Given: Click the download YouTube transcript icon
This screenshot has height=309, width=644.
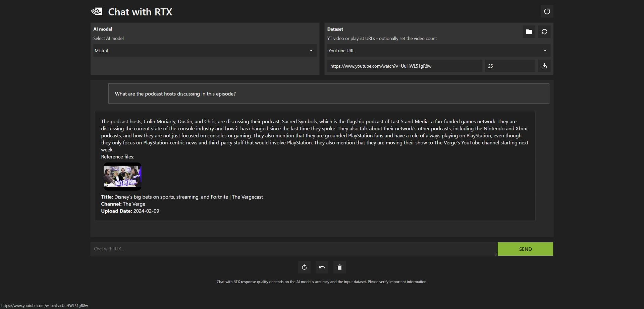Looking at the screenshot, I should 544,66.
